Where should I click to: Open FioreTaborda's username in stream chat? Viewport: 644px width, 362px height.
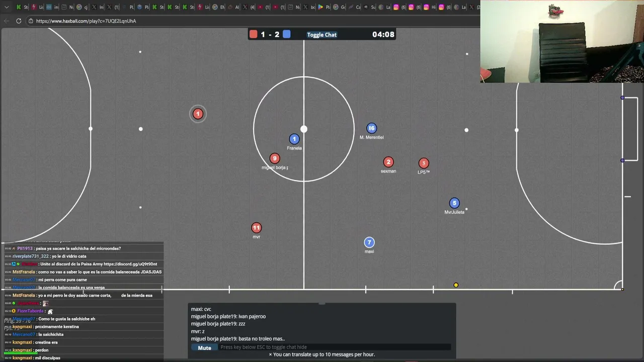click(x=30, y=311)
